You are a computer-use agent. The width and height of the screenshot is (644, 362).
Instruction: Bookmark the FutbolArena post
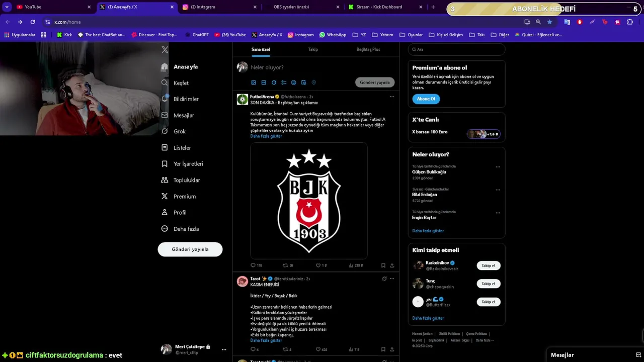[x=383, y=265]
